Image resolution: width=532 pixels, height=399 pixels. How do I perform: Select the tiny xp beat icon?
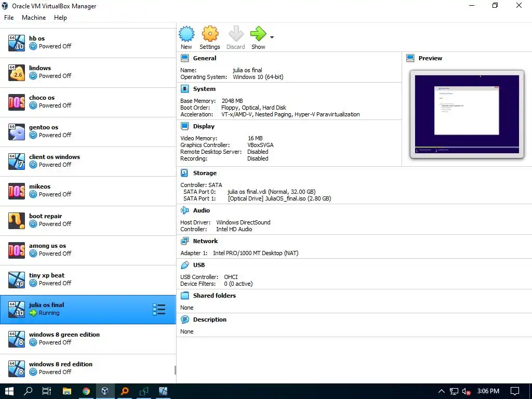17,280
